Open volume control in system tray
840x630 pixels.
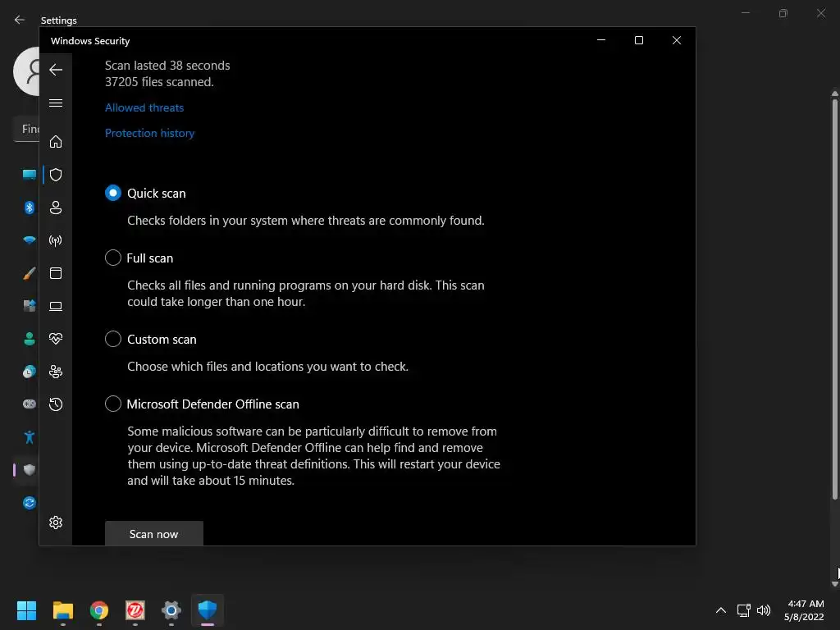pos(764,610)
